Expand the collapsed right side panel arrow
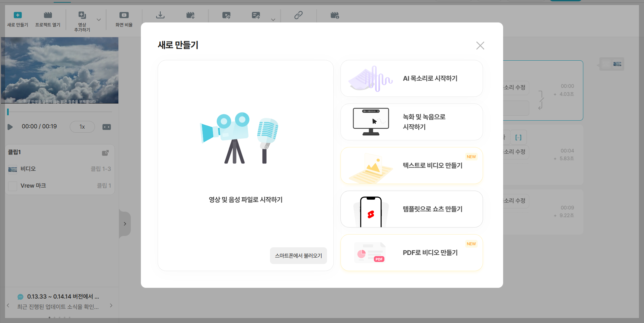Image resolution: width=644 pixels, height=323 pixels. (125, 223)
